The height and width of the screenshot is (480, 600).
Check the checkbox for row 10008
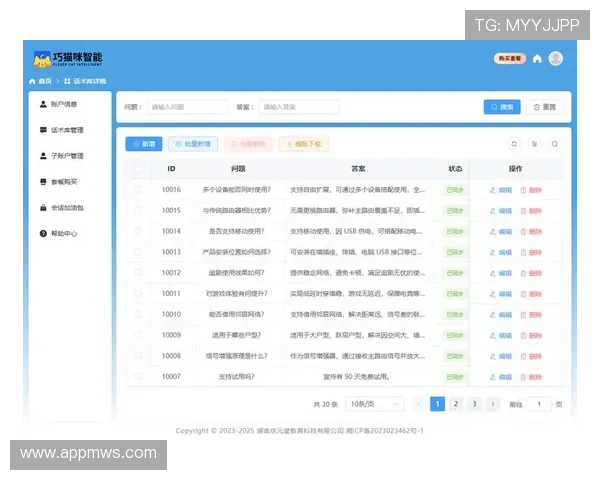[x=138, y=355]
